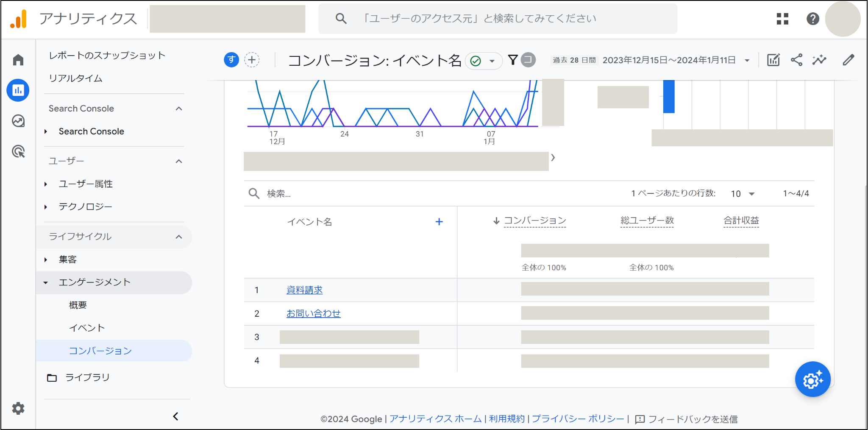
Task: Open プライバシー ポリシー footer link
Action: pos(578,419)
